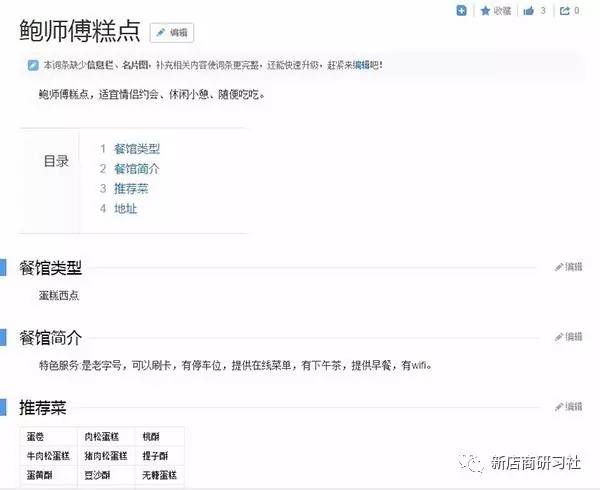
Task: Click the blue plus icon at top right
Action: 461,11
